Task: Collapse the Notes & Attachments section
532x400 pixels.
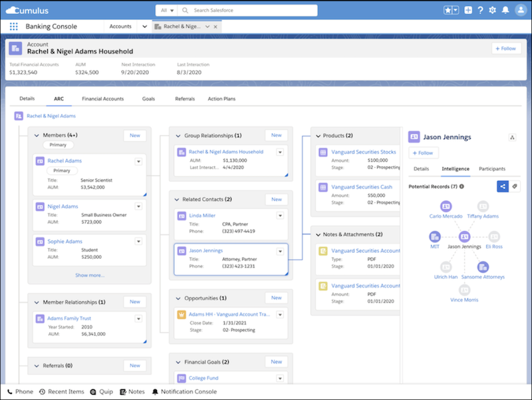Action: [x=319, y=235]
